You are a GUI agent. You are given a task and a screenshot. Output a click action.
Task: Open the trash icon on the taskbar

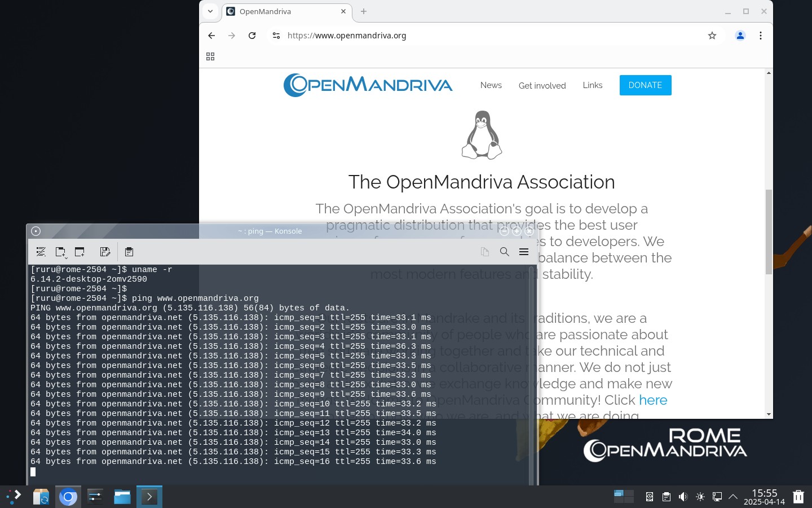pos(798,497)
